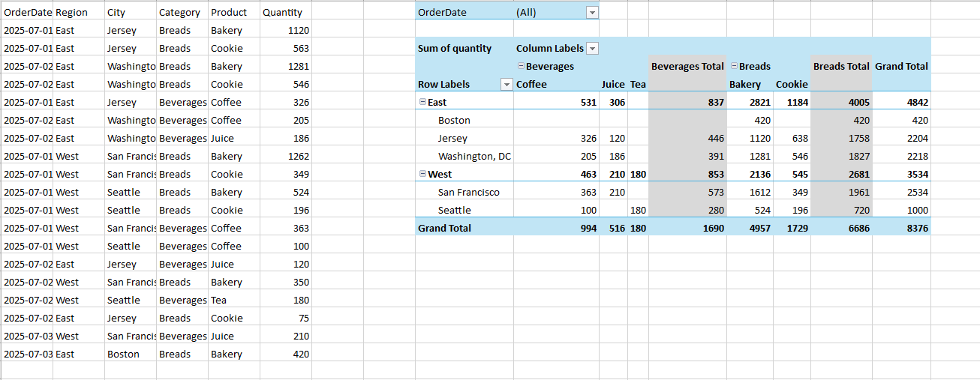Collapse the Breads column group
The image size is (980, 380).
734,67
